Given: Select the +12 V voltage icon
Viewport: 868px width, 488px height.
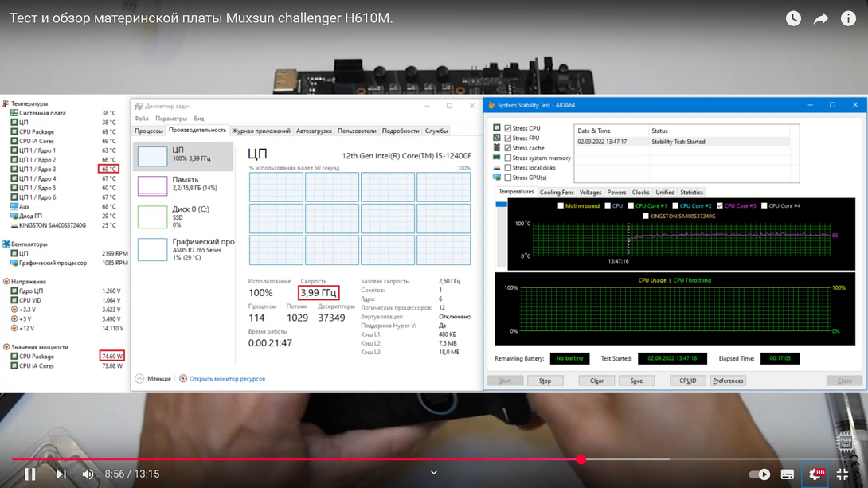Looking at the screenshot, I should 14,329.
